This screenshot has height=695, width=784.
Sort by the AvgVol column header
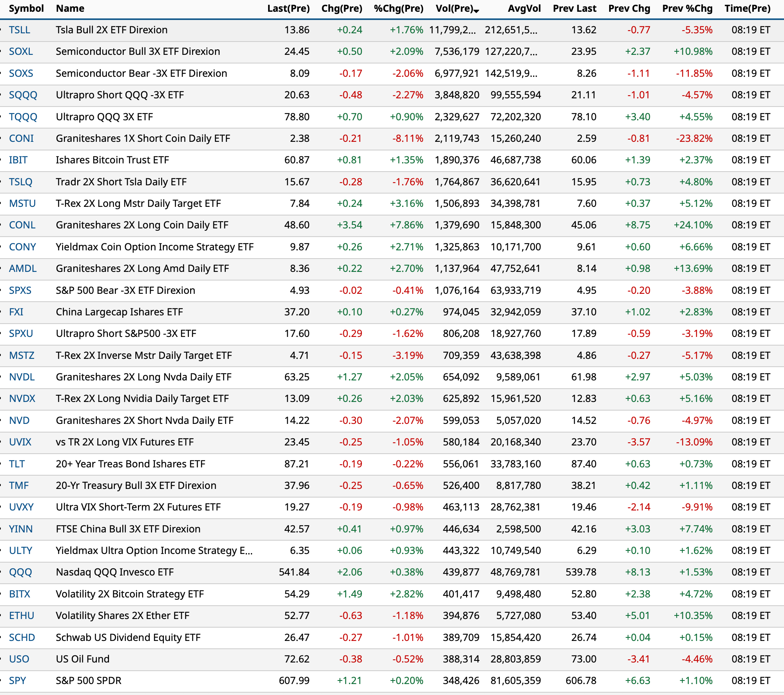(524, 9)
